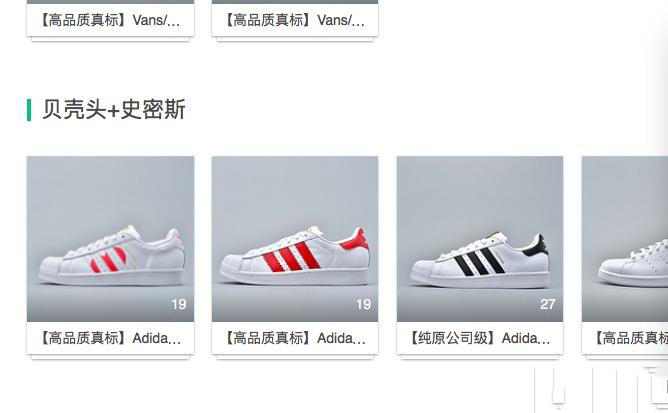Image resolution: width=668 pixels, height=413 pixels.
Task: Click the 27 photo count badge
Action: [548, 304]
